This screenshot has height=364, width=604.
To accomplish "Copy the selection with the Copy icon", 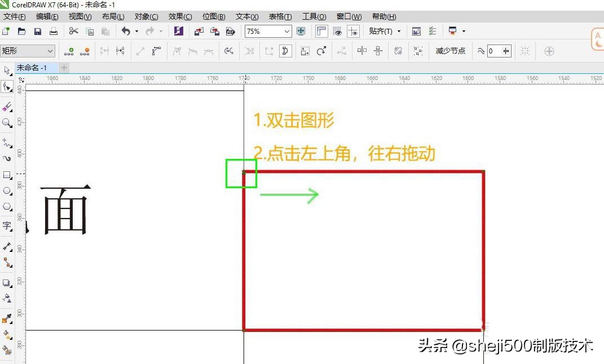I will click(90, 32).
